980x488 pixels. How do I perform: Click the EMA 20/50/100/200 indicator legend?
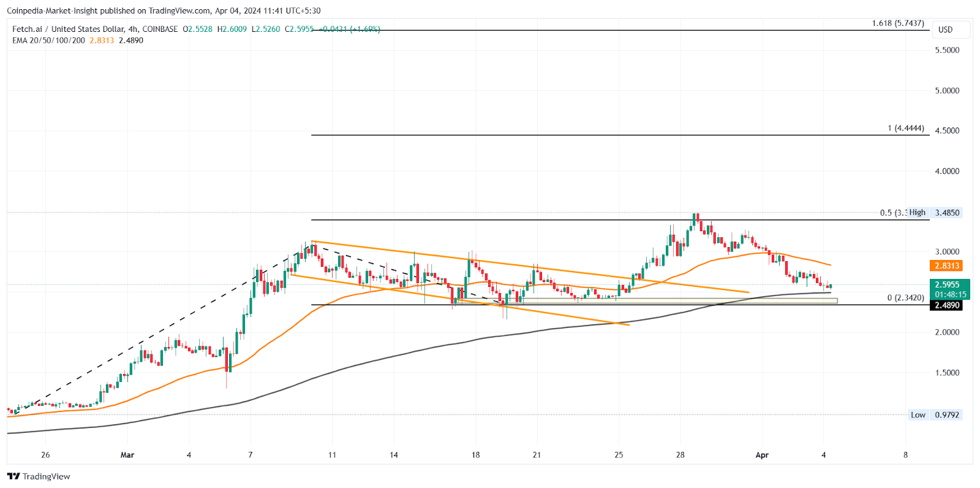coord(49,40)
